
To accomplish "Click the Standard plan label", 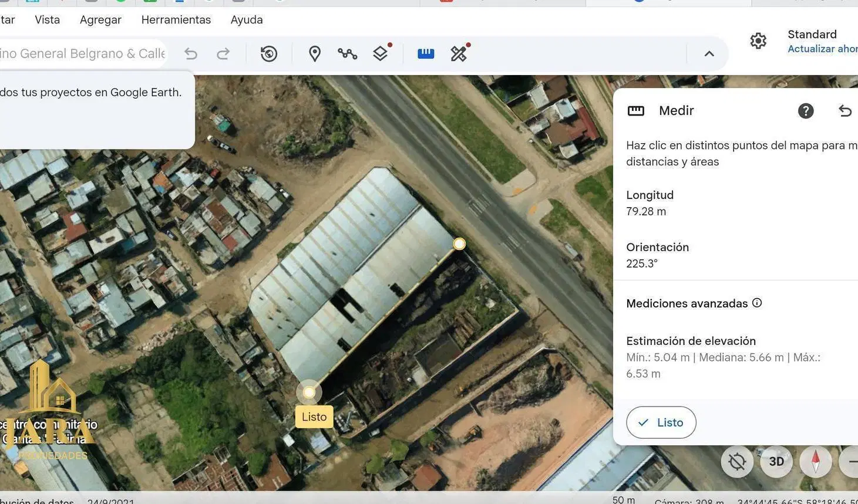I will [x=812, y=34].
